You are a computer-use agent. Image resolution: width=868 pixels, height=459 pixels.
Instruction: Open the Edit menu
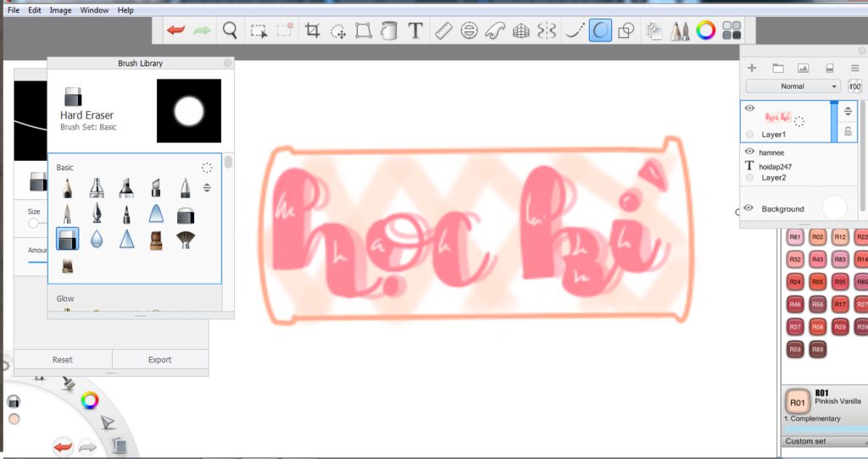point(34,10)
